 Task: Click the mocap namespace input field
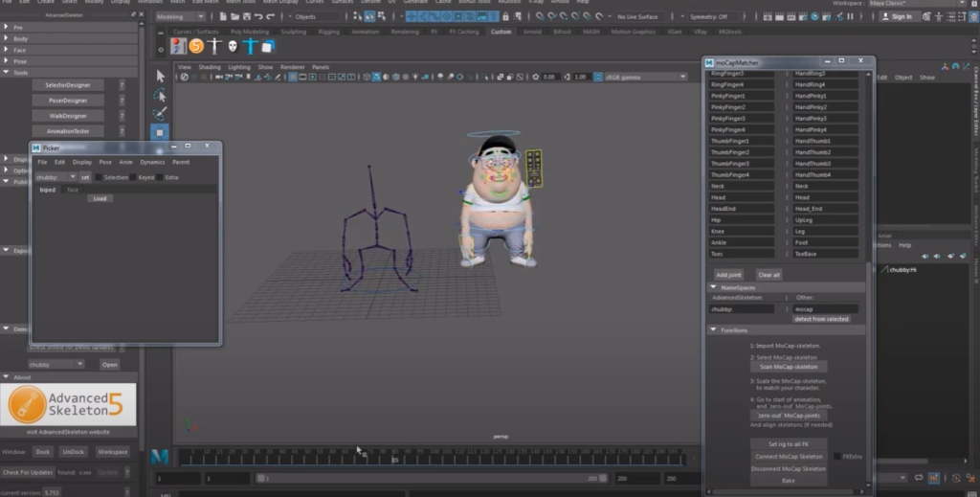pos(825,308)
